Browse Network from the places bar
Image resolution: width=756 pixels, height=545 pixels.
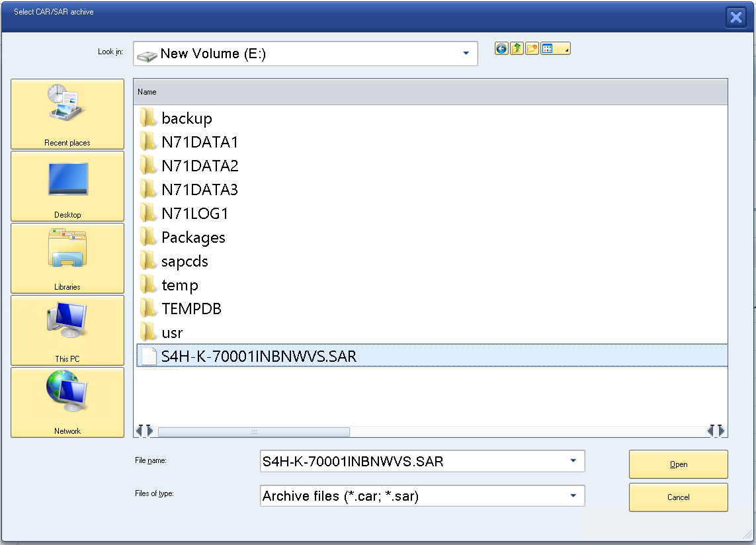click(x=67, y=403)
